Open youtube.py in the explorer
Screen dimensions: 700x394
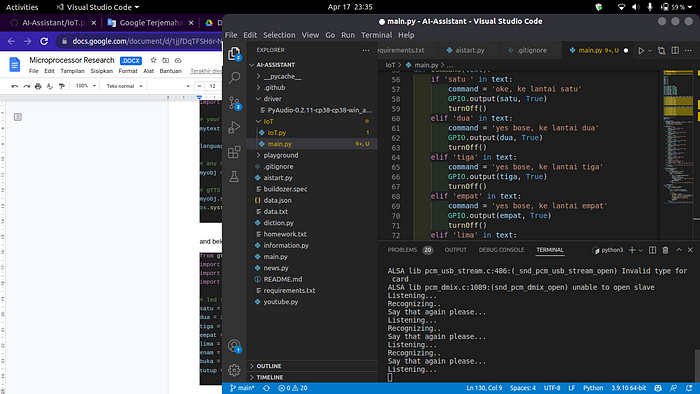coord(312,302)
